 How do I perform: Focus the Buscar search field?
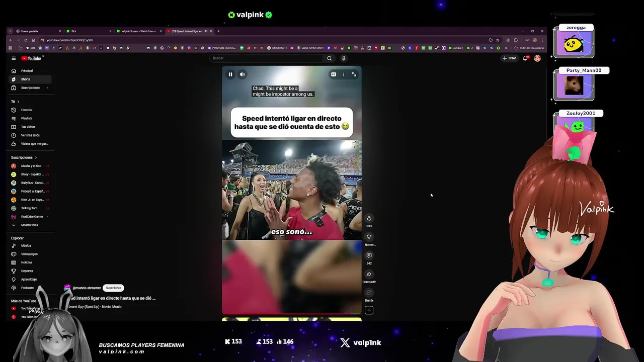267,58
